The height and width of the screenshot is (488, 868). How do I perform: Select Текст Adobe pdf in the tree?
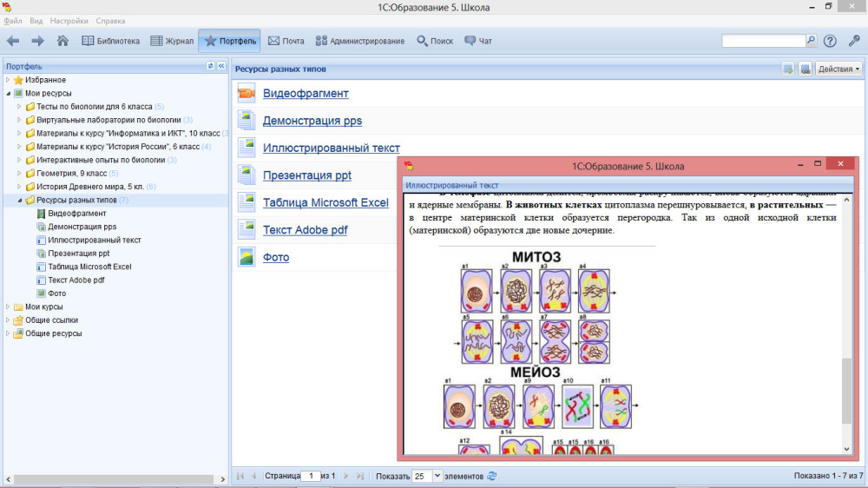click(76, 280)
